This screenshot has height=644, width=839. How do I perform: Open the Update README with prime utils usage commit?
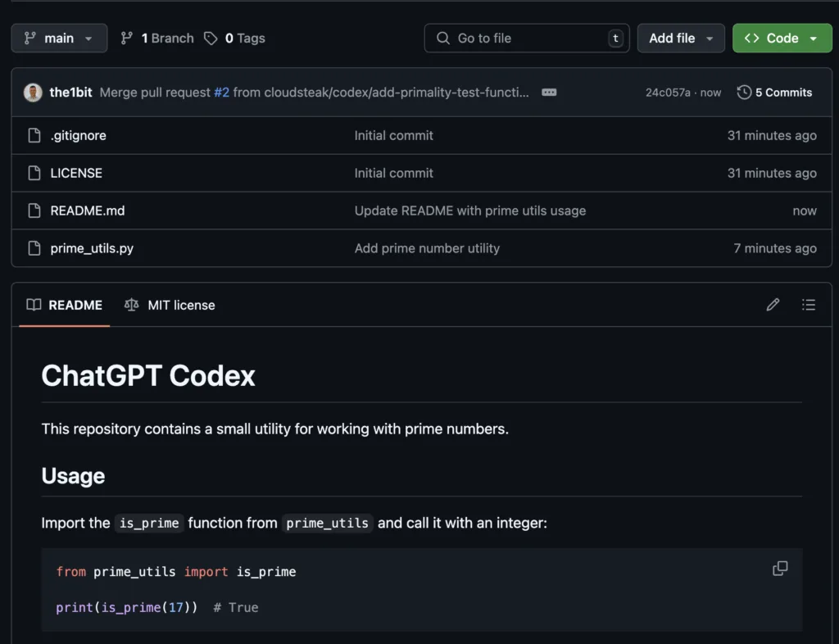coord(469,211)
